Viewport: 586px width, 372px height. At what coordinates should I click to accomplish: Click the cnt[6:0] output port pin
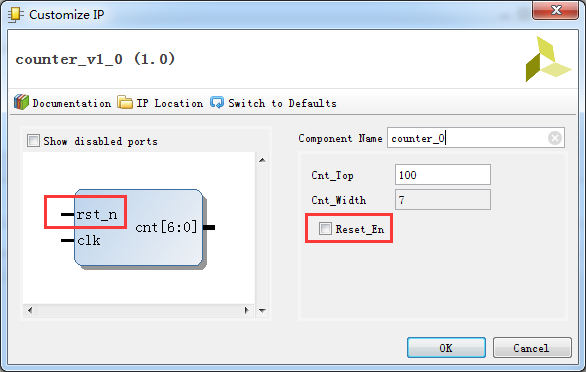pos(209,227)
